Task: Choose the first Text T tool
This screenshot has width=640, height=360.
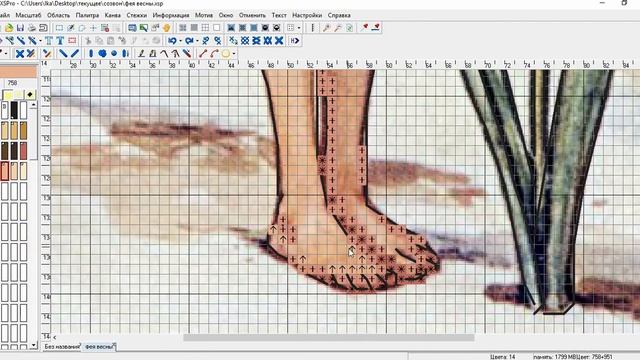Action: [x=49, y=40]
